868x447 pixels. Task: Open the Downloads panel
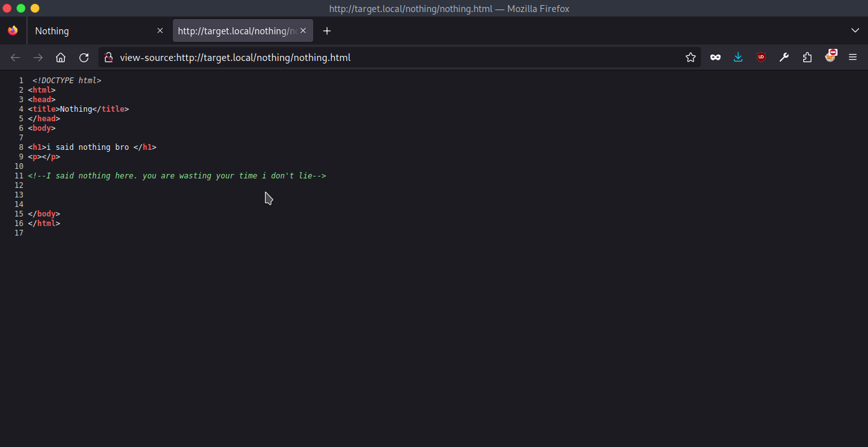[738, 57]
